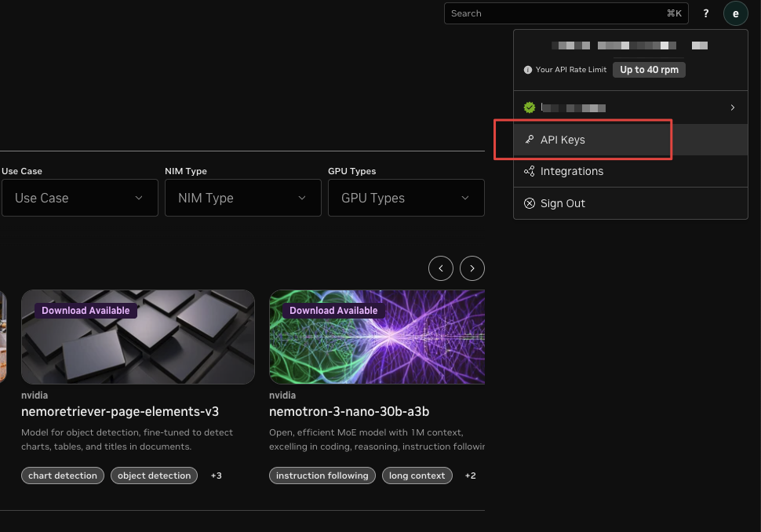
Task: Open the Use Case dropdown
Action: tap(80, 198)
